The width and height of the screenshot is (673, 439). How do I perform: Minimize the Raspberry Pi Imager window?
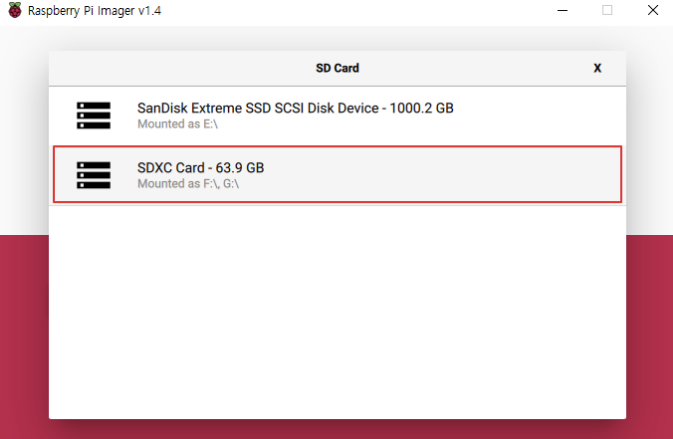[562, 10]
